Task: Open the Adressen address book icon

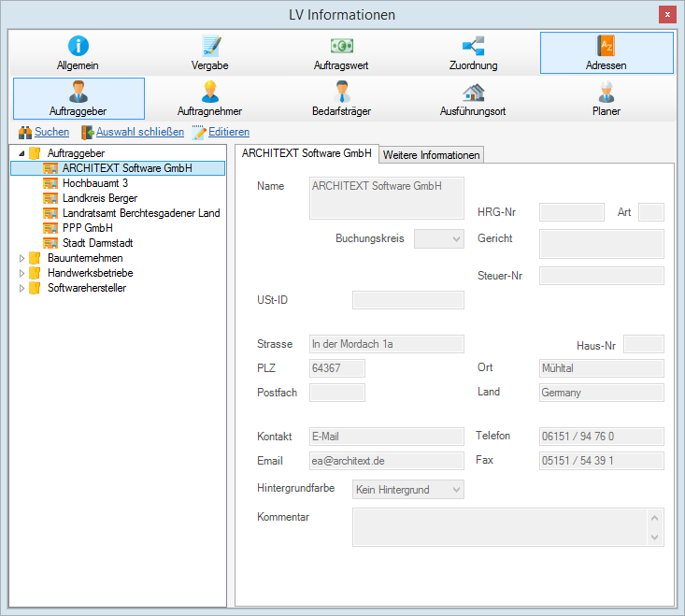Action: coord(606,46)
